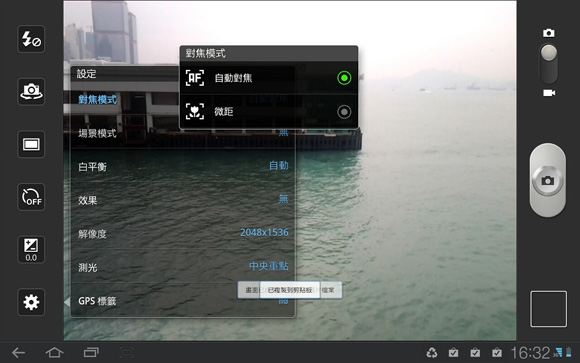Open the 白平衡 setting row
580x363 pixels.
pyautogui.click(x=183, y=167)
